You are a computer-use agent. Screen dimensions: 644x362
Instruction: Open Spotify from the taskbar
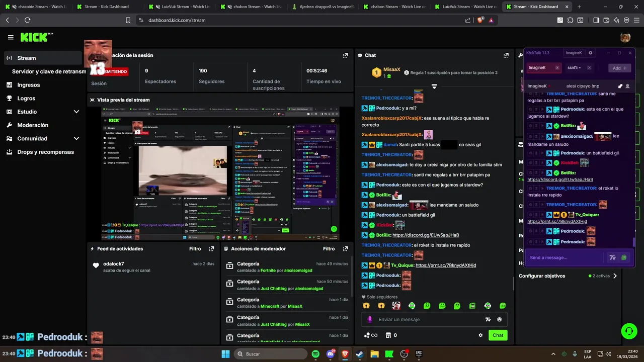pos(315,354)
